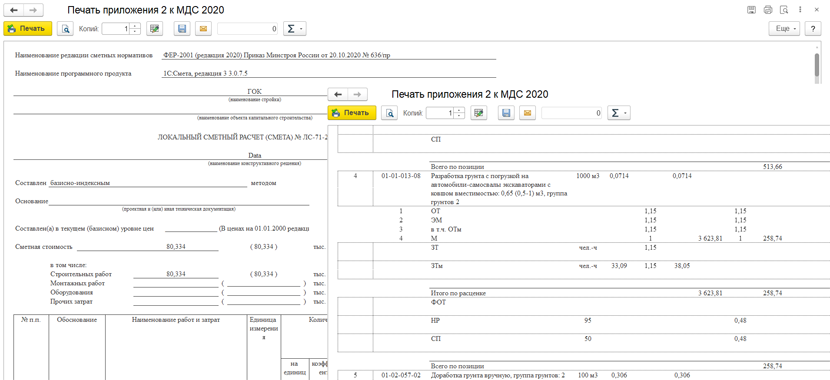The image size is (830, 380).
Task: Open the Σ sum dropdown in the back window
Action: (x=295, y=29)
